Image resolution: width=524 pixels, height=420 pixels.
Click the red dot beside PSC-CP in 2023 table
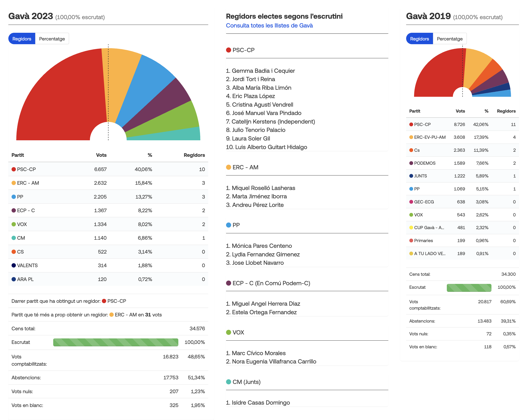[14, 169]
